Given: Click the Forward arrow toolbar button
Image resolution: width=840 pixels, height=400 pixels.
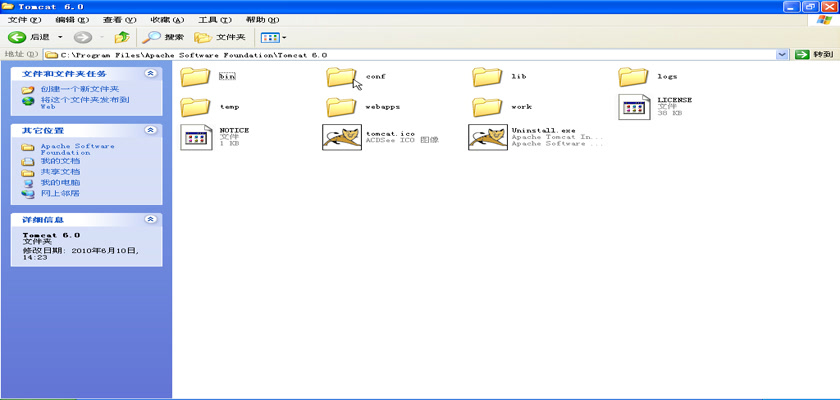Looking at the screenshot, I should tap(82, 37).
